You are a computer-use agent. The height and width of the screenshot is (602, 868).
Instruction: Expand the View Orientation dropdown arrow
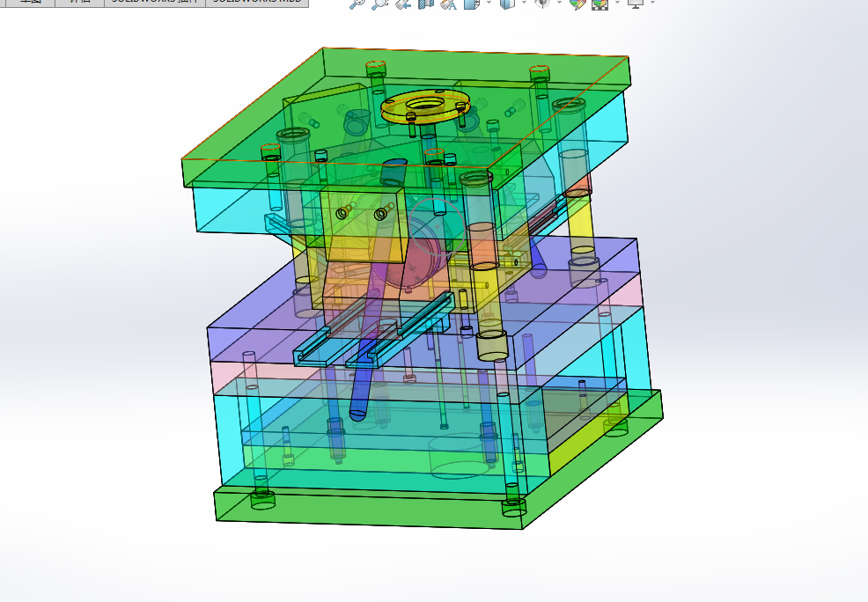pyautogui.click(x=489, y=3)
